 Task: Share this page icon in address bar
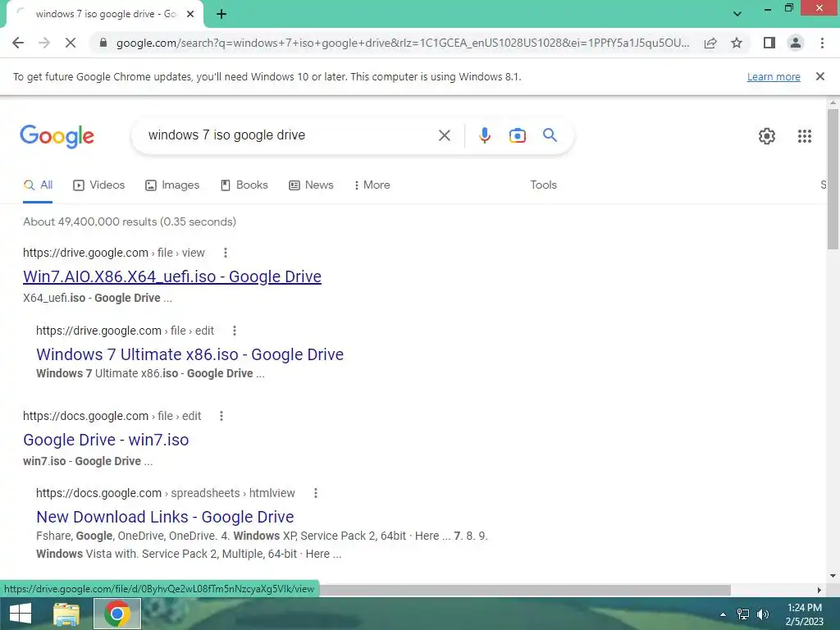pyautogui.click(x=710, y=43)
